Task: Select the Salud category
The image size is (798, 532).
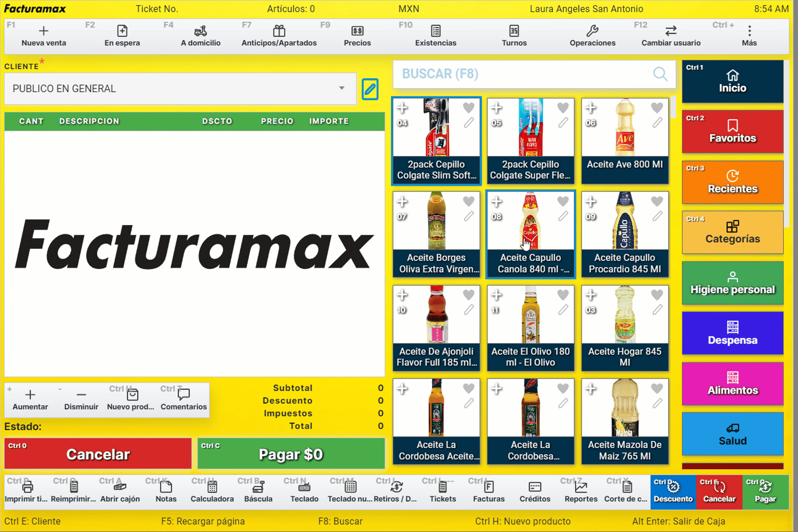Action: (733, 434)
